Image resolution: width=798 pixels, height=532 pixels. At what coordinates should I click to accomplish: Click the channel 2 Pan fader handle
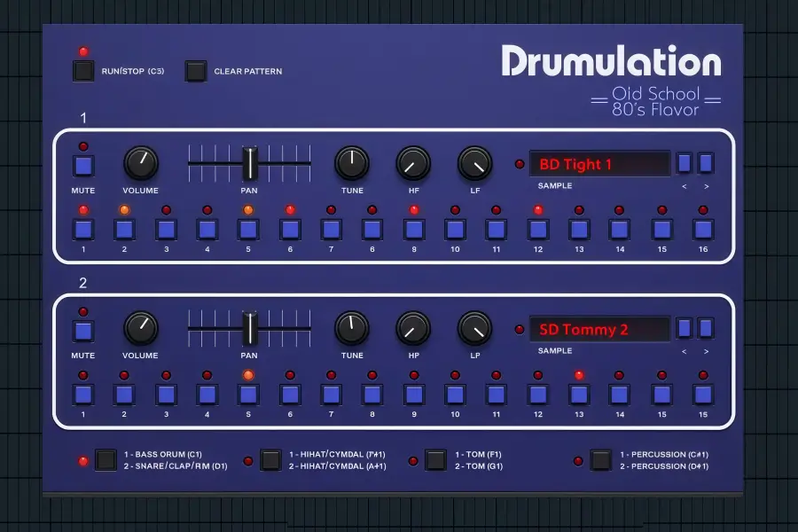pyautogui.click(x=249, y=328)
